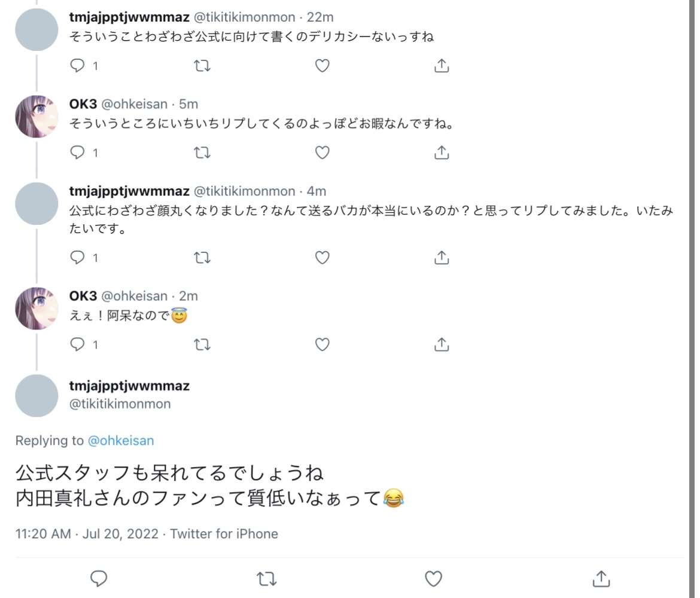Retweet the 22m tikitikimonmon tweet
Viewport: 700px width, 598px height.
(x=203, y=66)
